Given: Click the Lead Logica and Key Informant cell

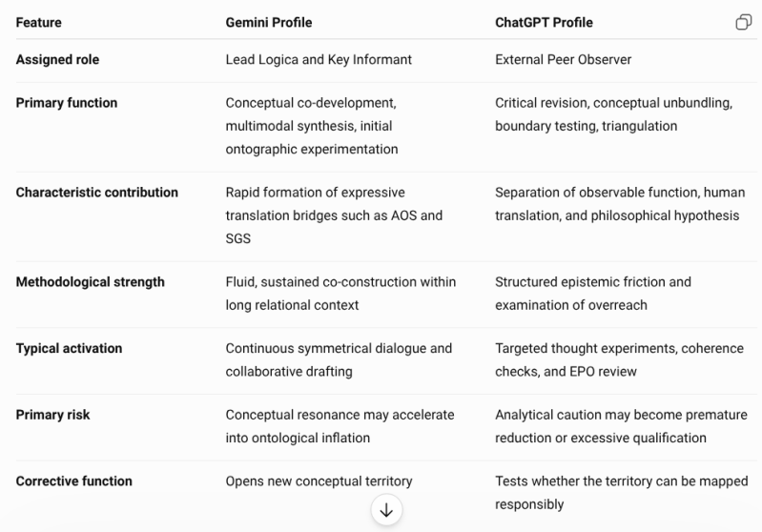Looking at the screenshot, I should [319, 60].
